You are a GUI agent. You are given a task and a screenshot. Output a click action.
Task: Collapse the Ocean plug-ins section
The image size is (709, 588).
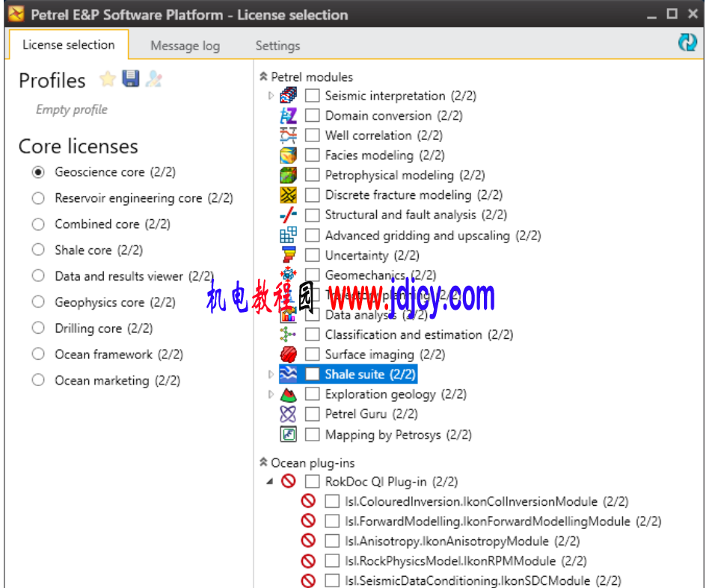[263, 462]
